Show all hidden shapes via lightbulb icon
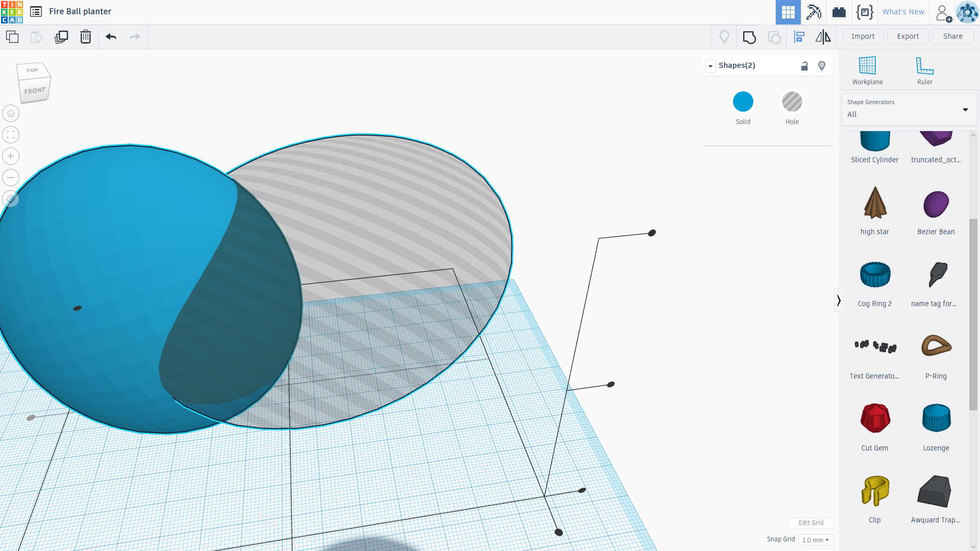The height and width of the screenshot is (551, 980). coord(724,37)
